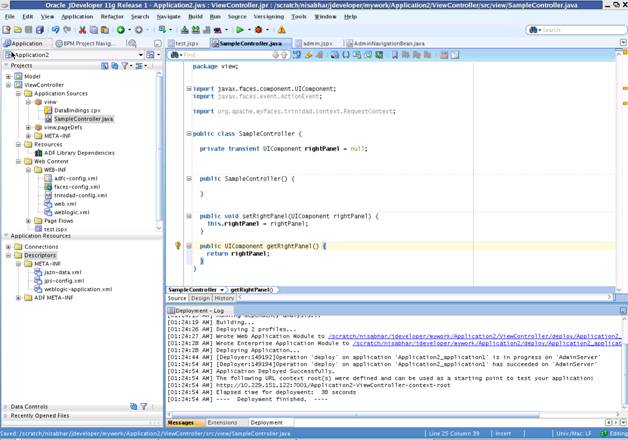Image resolution: width=628 pixels, height=440 pixels.
Task: Click the green Run button in toolbar
Action: (x=240, y=30)
